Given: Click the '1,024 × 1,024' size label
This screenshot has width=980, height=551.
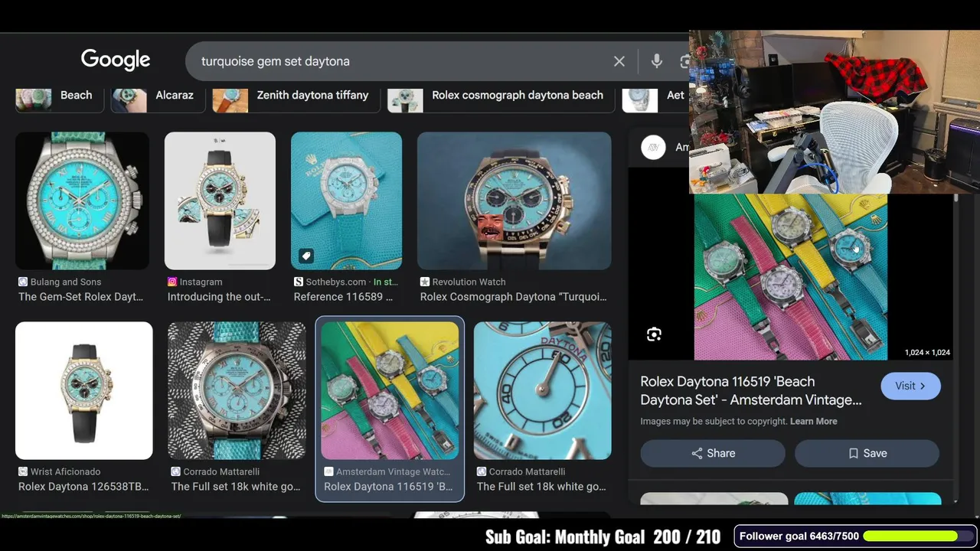Looking at the screenshot, I should [927, 353].
